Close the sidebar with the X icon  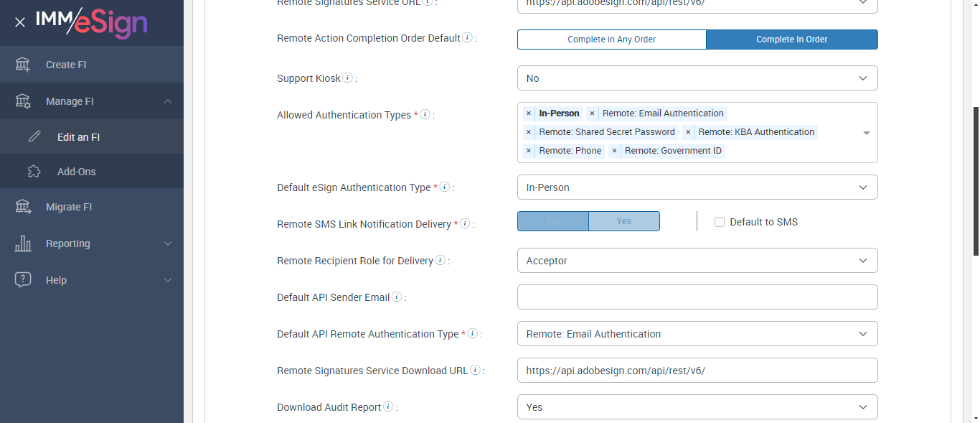[x=20, y=22]
